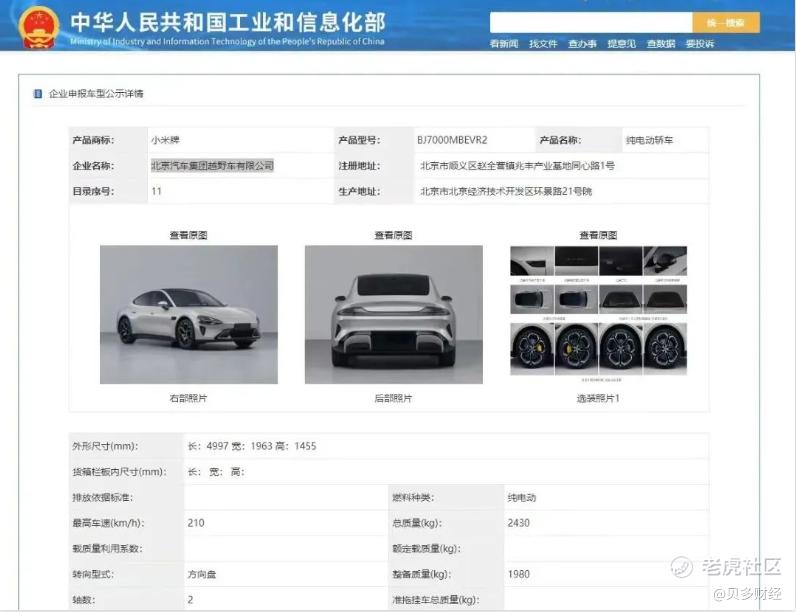
Task: Click the 货箱栏板内尺寸(mm) label
Action: point(120,472)
